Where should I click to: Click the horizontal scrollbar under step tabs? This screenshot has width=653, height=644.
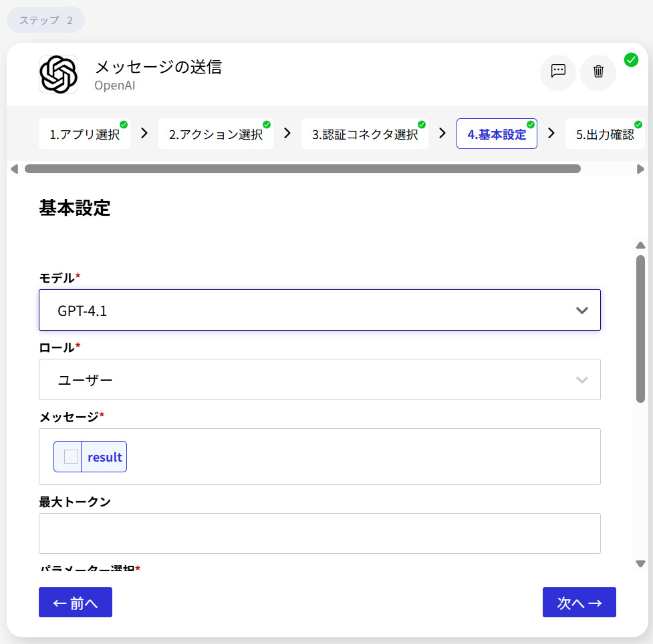pos(302,169)
